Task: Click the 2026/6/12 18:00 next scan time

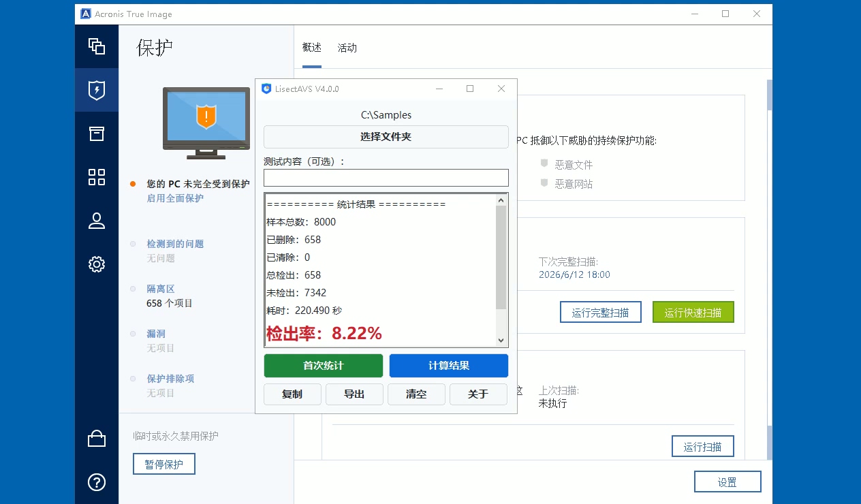Action: click(574, 275)
